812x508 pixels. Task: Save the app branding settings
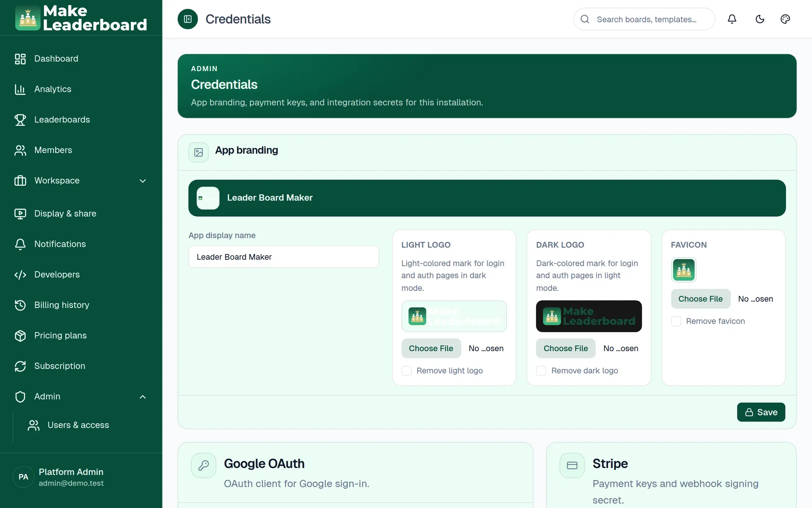point(761,412)
